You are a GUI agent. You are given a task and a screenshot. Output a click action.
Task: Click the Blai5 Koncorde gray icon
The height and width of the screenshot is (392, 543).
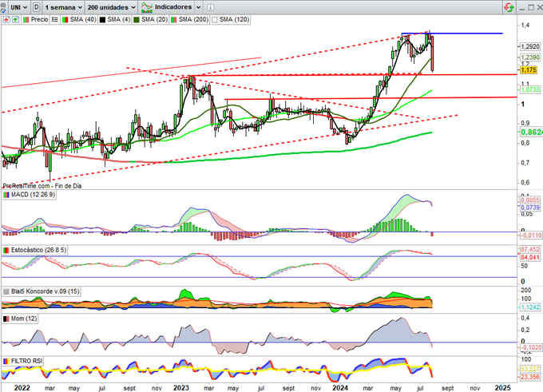pos(6,291)
